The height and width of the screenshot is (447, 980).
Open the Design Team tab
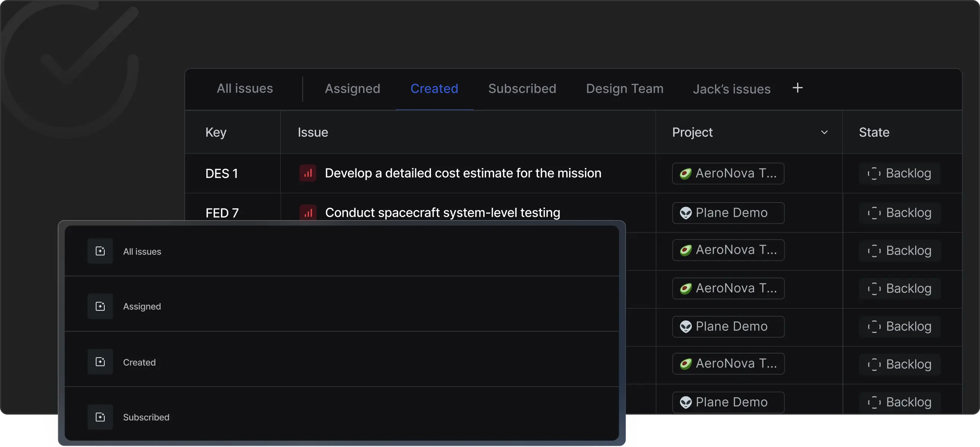click(624, 89)
